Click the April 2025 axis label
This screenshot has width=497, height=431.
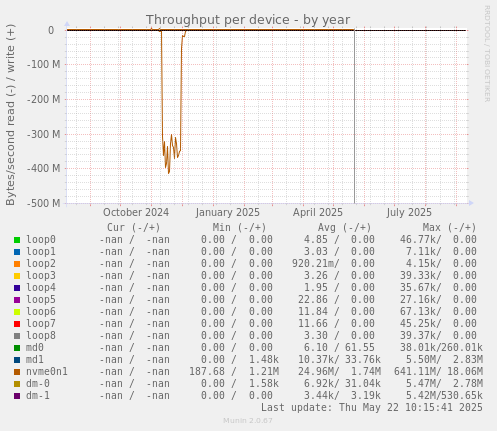click(318, 213)
